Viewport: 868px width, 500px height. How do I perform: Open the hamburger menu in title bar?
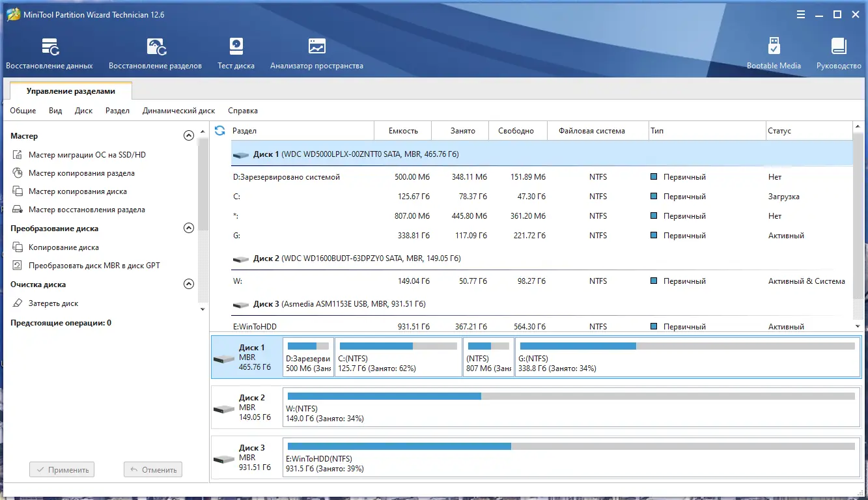(x=801, y=14)
